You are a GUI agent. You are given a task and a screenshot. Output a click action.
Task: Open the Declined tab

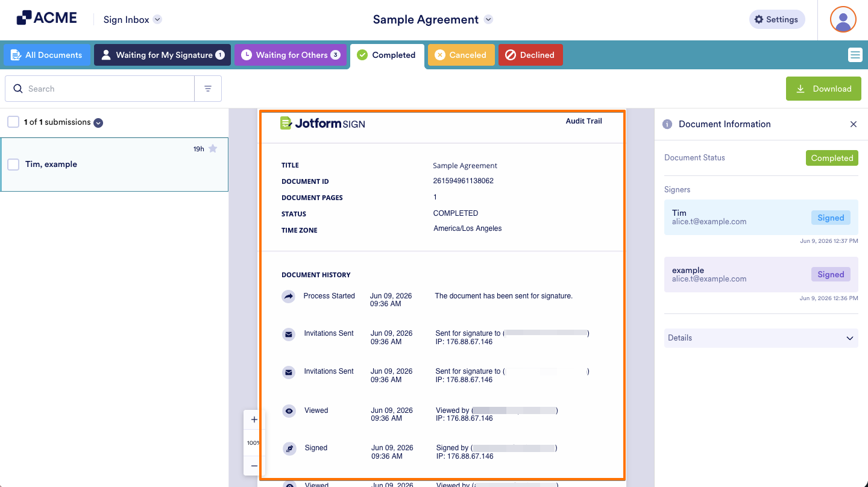(530, 55)
